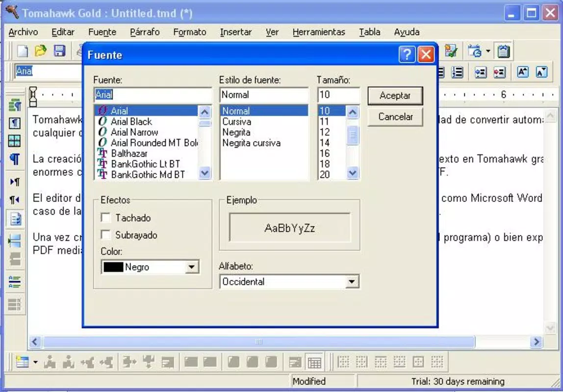The image size is (563, 392).
Task: Click the Estilo de fuente input field
Action: (264, 95)
